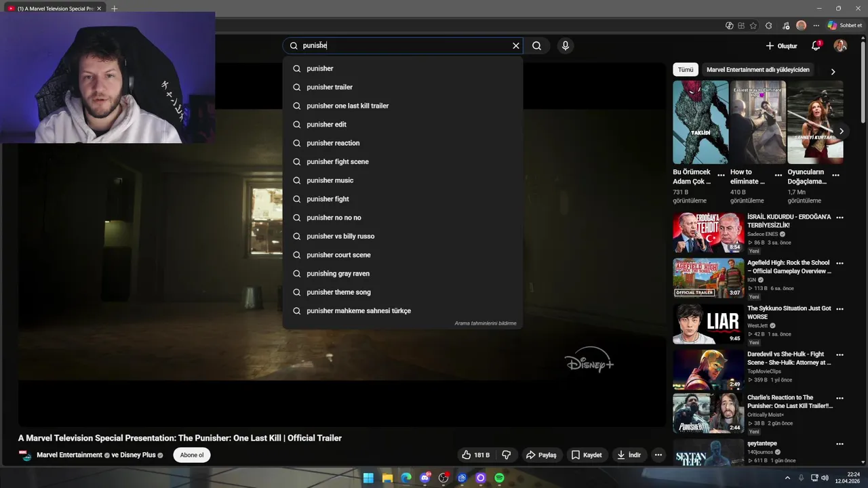Open the Marvel Entertainment channel link
868x488 pixels.
coord(69,455)
